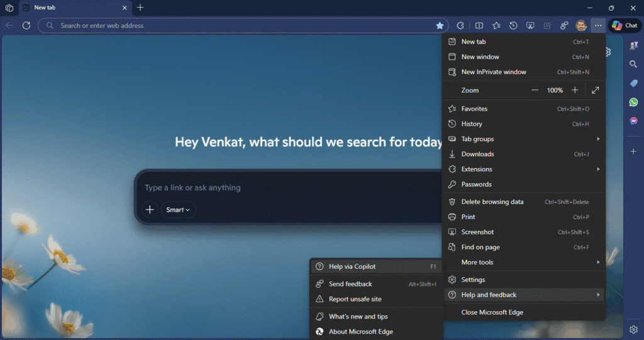This screenshot has height=340, width=644.
Task: Open the Copilot Chat button
Action: point(625,25)
